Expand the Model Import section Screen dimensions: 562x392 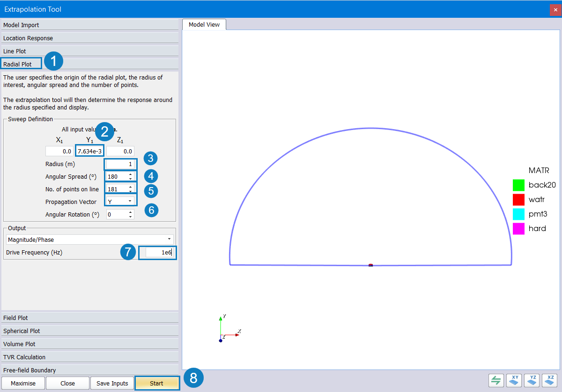pos(90,25)
